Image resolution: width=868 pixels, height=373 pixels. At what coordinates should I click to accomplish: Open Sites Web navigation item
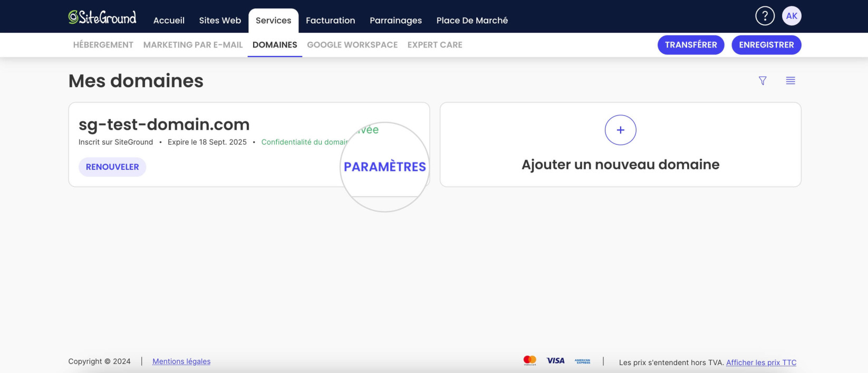[x=220, y=21]
